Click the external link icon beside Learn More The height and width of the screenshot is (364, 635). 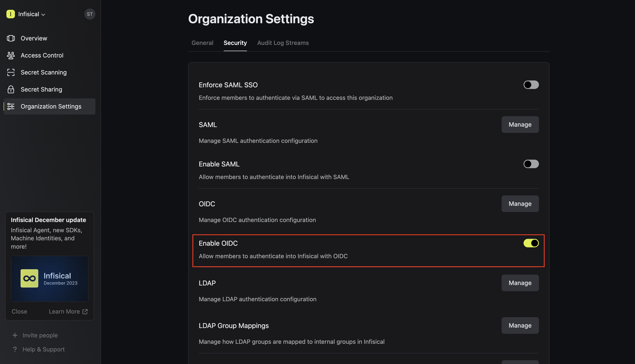pos(85,311)
